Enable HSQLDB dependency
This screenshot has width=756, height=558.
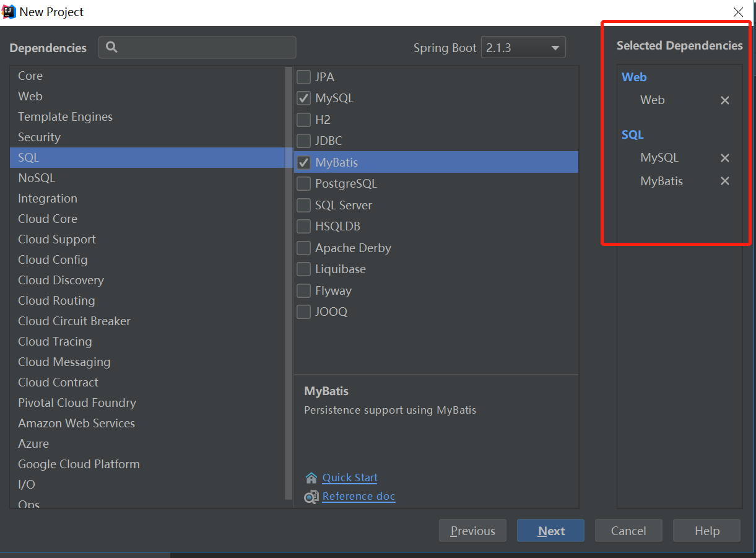304,226
